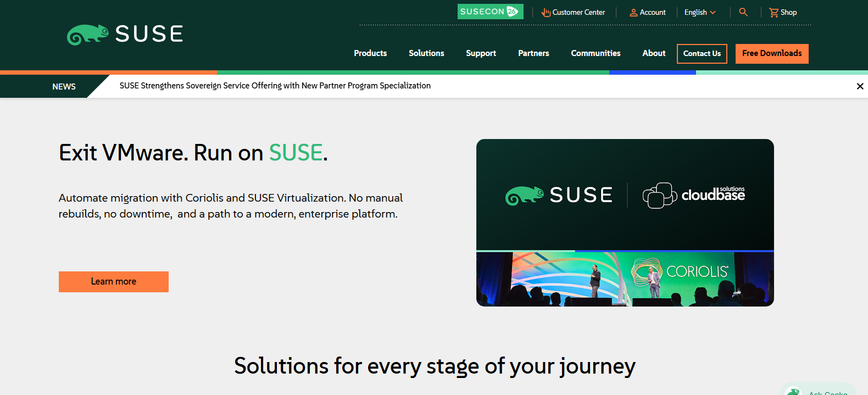This screenshot has width=868, height=395.
Task: Open the About menu
Action: tap(654, 53)
